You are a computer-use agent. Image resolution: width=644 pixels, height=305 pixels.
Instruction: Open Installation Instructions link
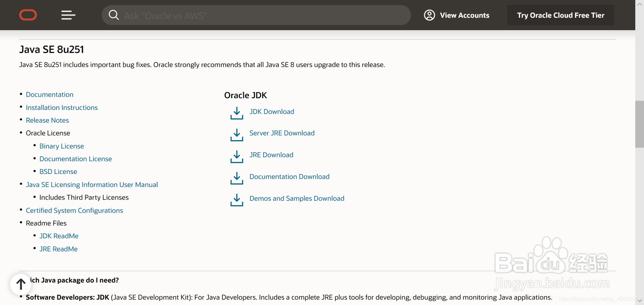[62, 108]
